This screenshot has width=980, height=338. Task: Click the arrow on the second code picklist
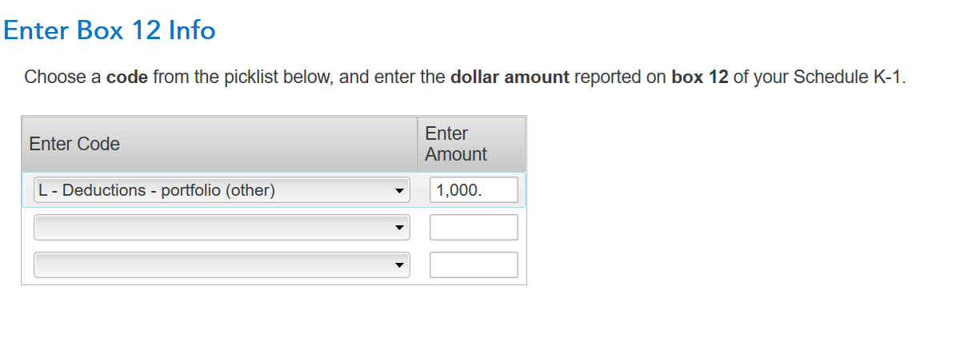398,229
